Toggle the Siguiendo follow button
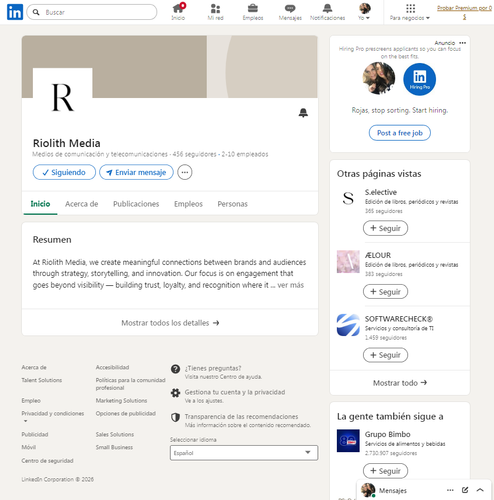 (x=64, y=172)
